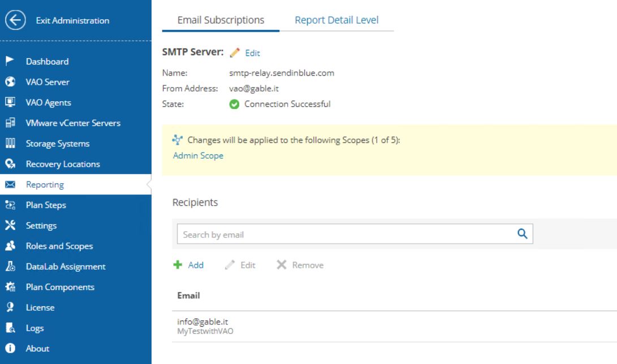Click the Email column header

point(188,296)
